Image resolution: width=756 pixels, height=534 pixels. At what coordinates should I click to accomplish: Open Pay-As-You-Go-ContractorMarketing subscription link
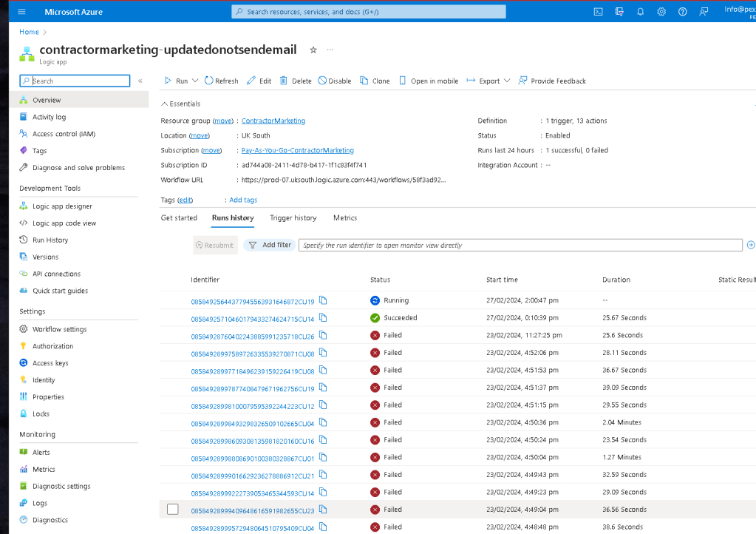pyautogui.click(x=298, y=150)
